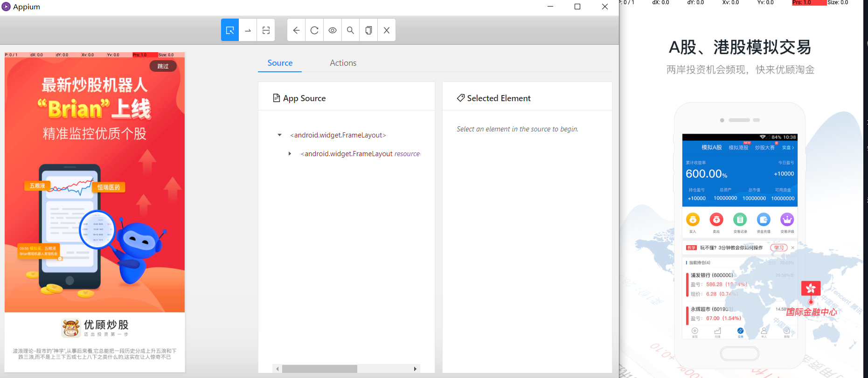Click the 优顾炒股 logo in the screenshot
The width and height of the screenshot is (868, 378).
click(x=95, y=328)
